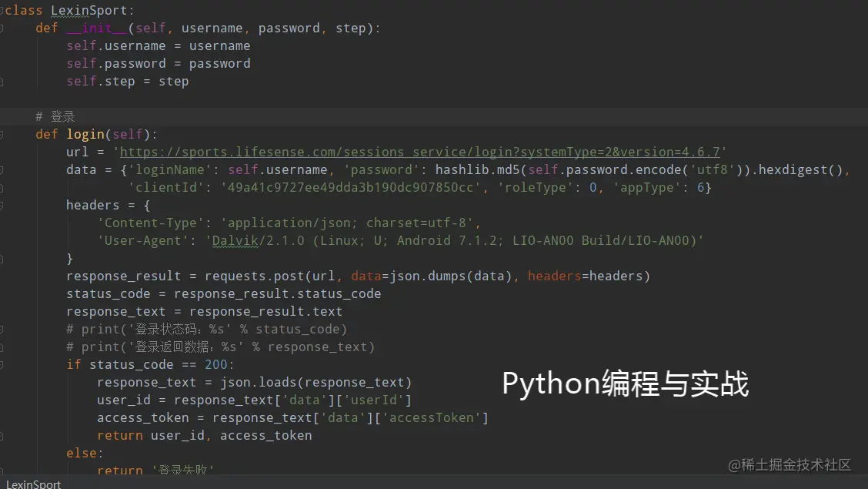Click the 'self.username = username' line
868x489 pixels.
(159, 46)
